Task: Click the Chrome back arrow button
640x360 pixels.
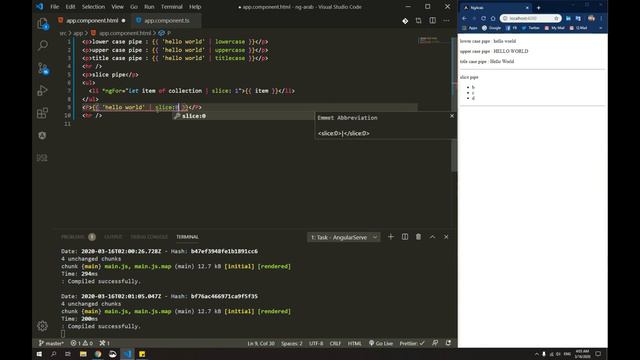Action: pos(464,18)
